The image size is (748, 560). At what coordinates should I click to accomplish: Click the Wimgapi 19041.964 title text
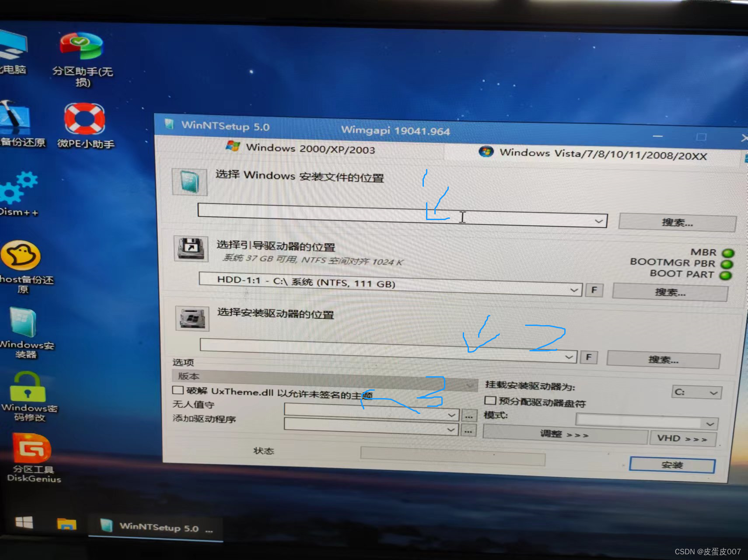[395, 130]
